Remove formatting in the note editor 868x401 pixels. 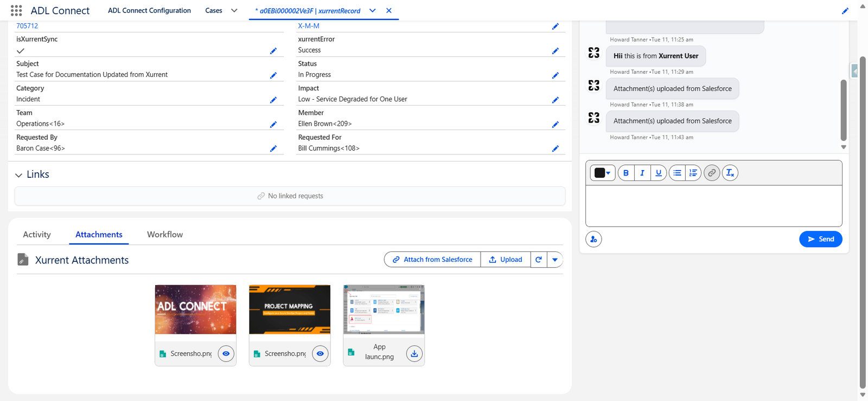tap(730, 173)
